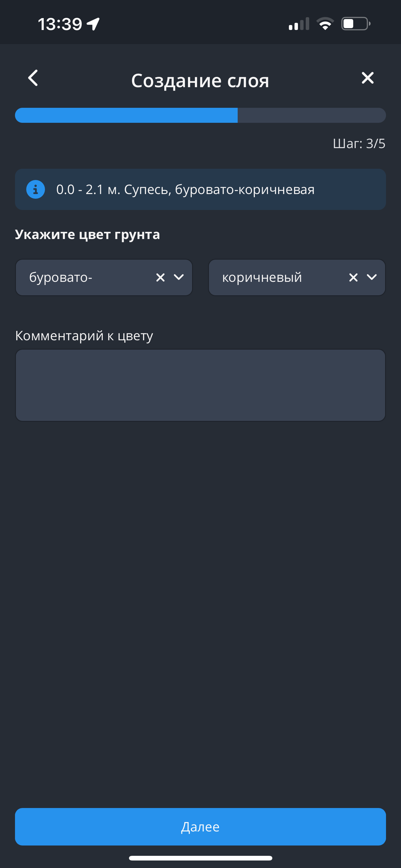Viewport: 401px width, 868px height.
Task: Click the blue step progress bar
Action: 200,115
